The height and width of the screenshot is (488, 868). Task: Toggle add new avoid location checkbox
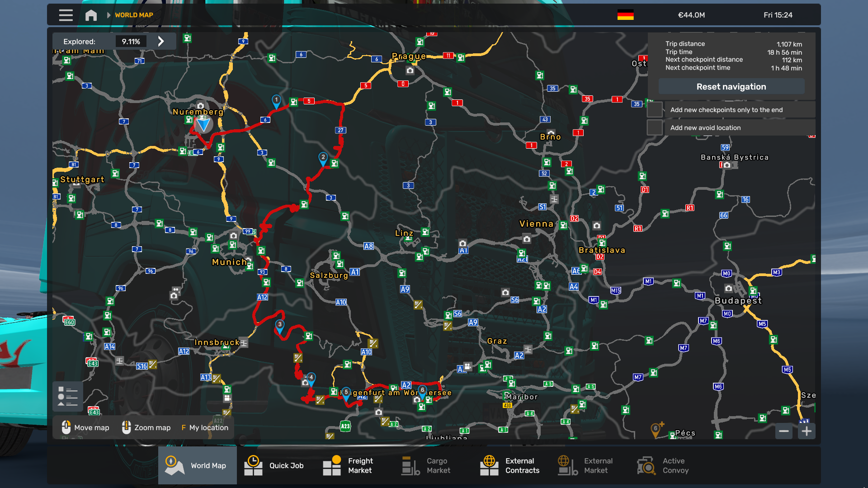point(655,128)
